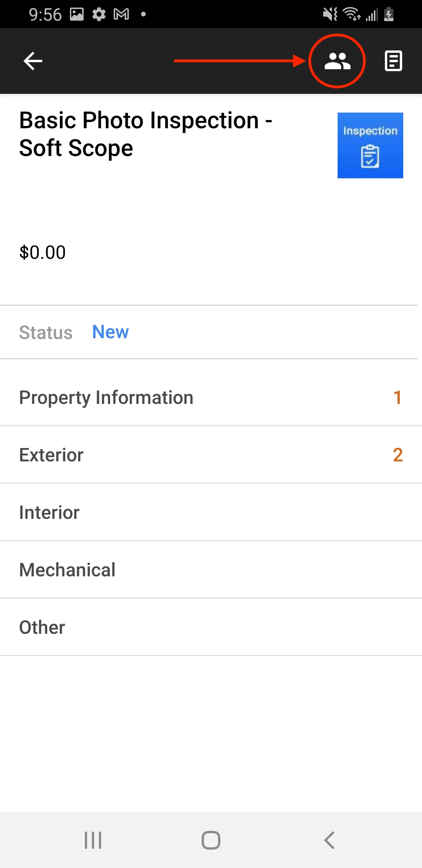The width and height of the screenshot is (422, 868).
Task: Open the team members people icon
Action: pos(338,61)
